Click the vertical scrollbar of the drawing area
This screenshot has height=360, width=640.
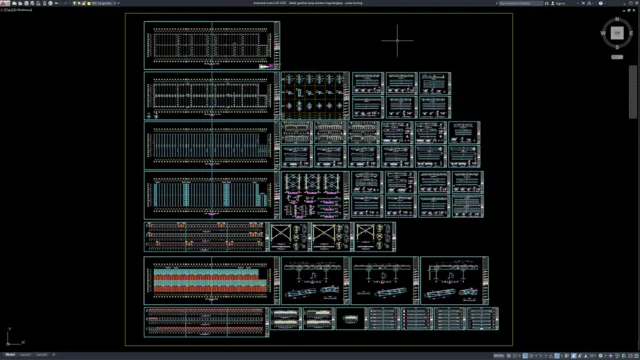click(x=633, y=92)
